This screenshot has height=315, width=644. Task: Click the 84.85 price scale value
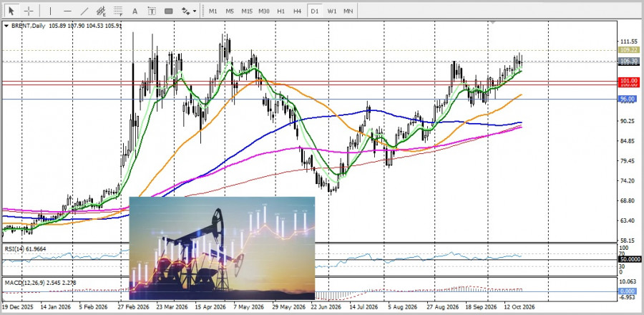tap(629, 141)
